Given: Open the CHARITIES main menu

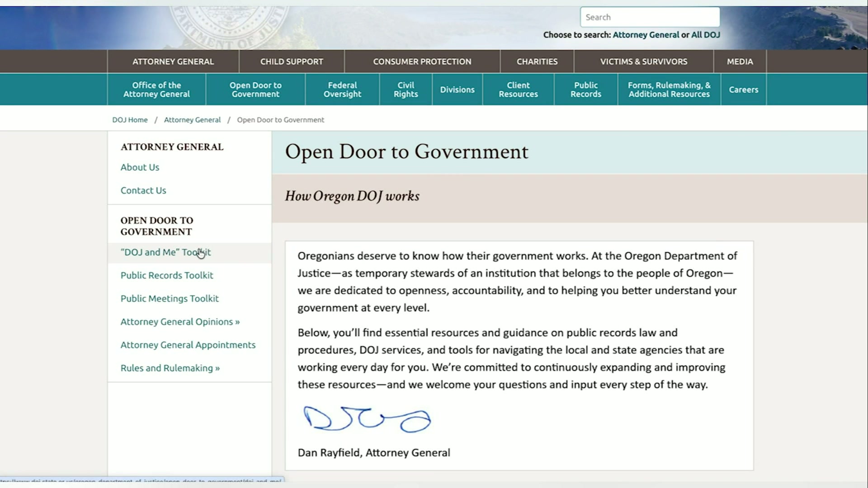Looking at the screenshot, I should point(537,61).
